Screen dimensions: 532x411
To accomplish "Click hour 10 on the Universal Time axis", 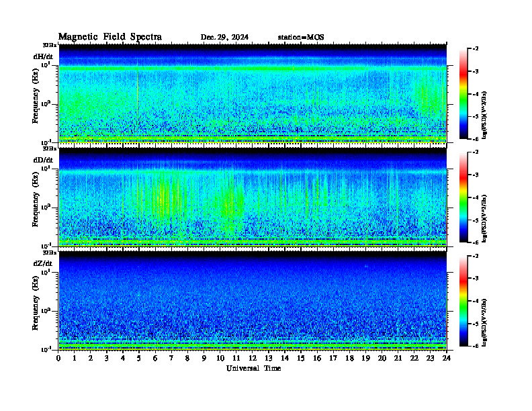I will click(220, 359).
